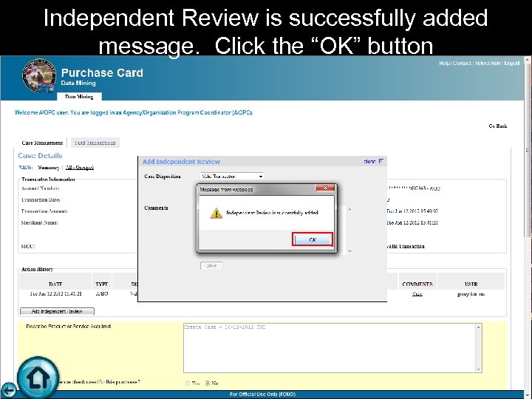Go to the home icon button
This screenshot has width=532, height=399.
tap(38, 378)
